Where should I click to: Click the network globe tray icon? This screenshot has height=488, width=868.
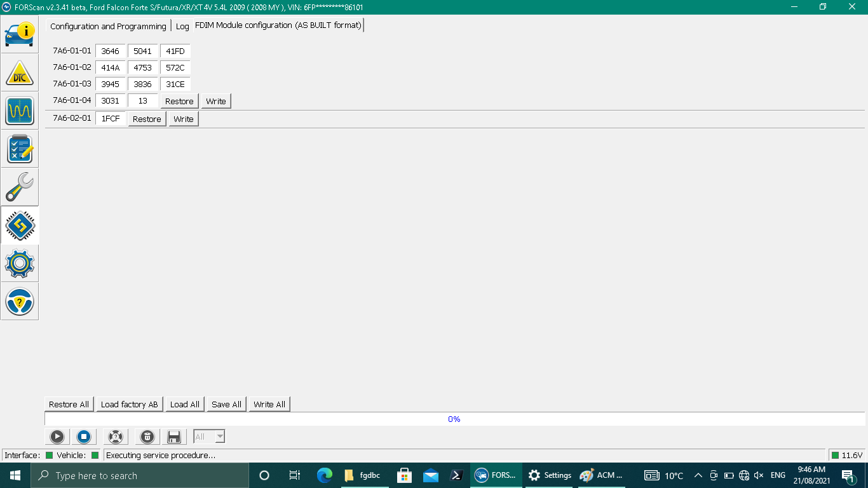743,475
